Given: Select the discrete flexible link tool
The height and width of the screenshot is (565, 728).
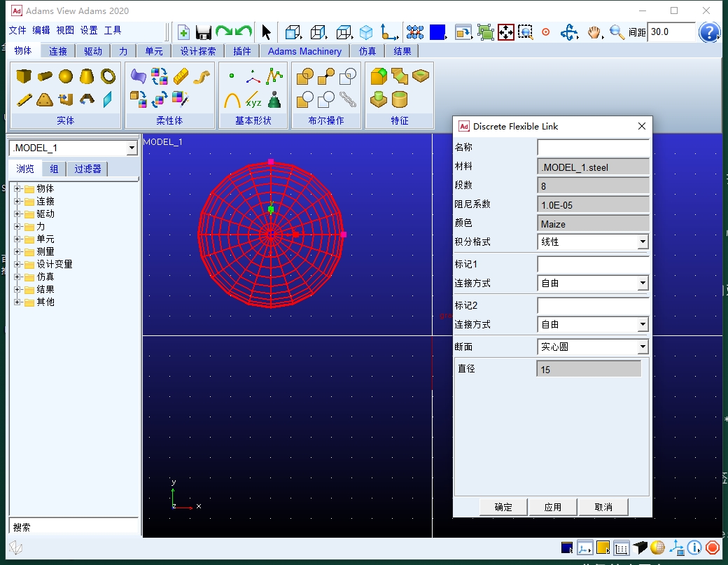Looking at the screenshot, I should (181, 76).
